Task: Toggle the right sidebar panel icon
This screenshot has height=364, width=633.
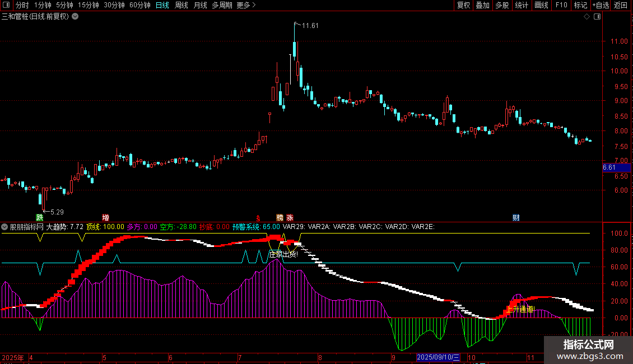Action: (597, 17)
